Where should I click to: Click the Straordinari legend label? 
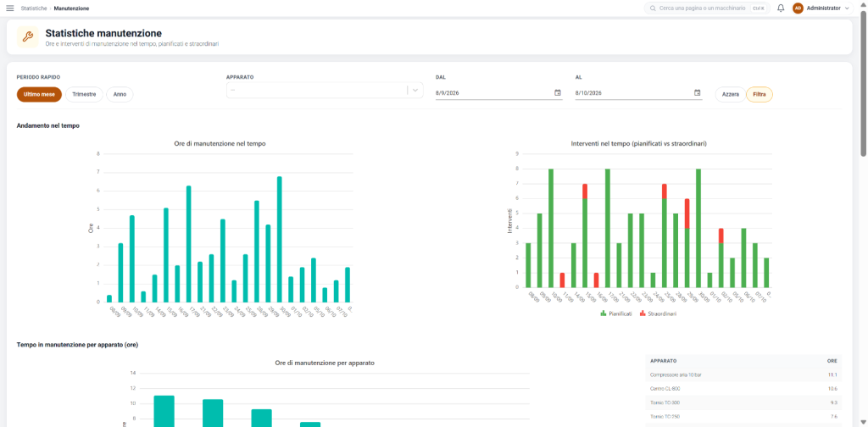tap(662, 313)
